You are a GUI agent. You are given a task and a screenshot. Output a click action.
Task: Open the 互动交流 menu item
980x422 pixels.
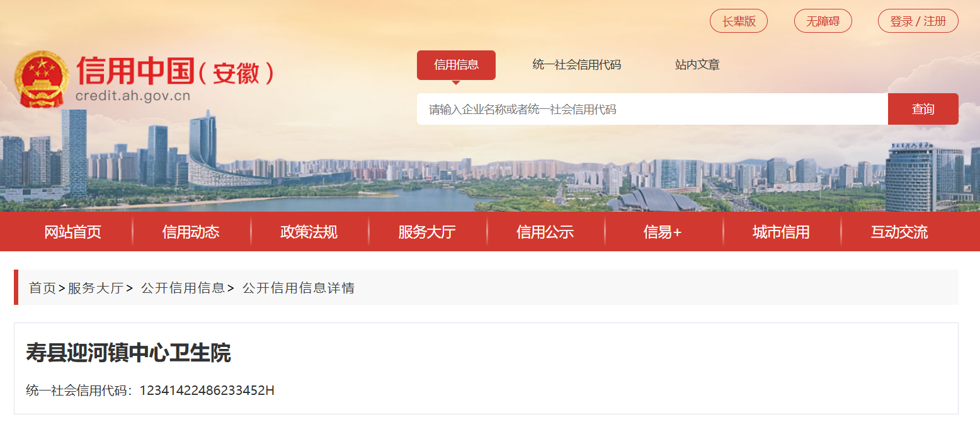click(899, 232)
